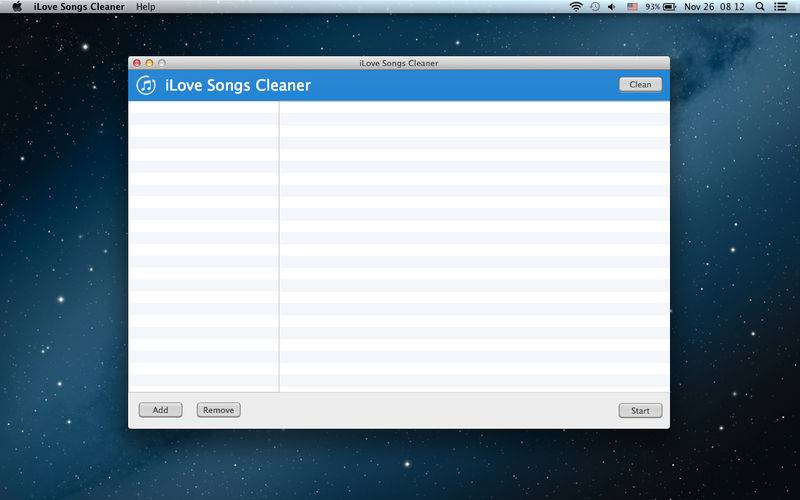
Task: Click the Clean button in blue header
Action: (x=640, y=85)
